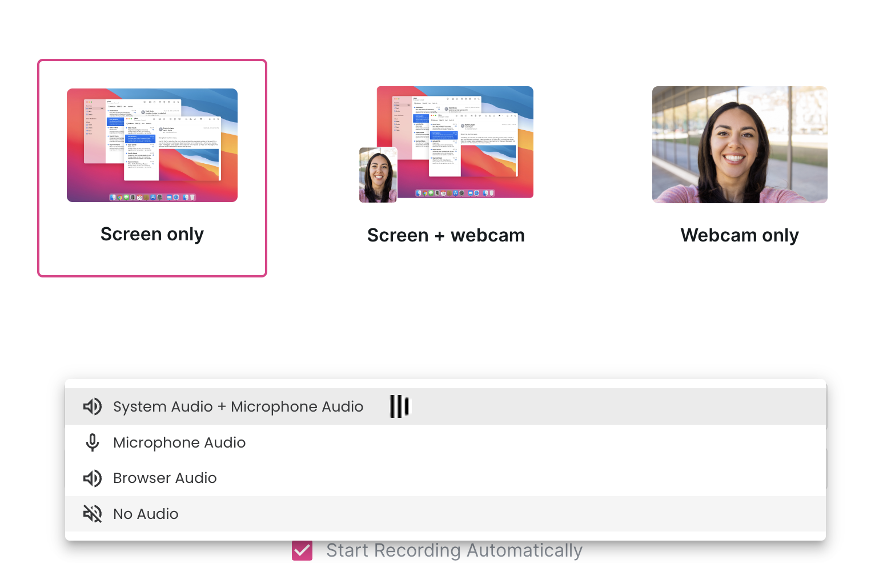Click the dock in the Screen only preview
This screenshot has width=875, height=588.
pos(152,198)
